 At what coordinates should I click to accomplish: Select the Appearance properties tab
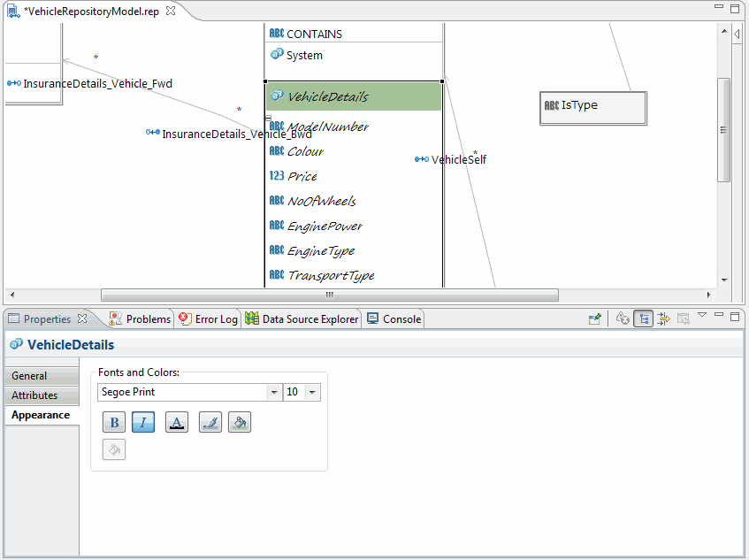42,415
